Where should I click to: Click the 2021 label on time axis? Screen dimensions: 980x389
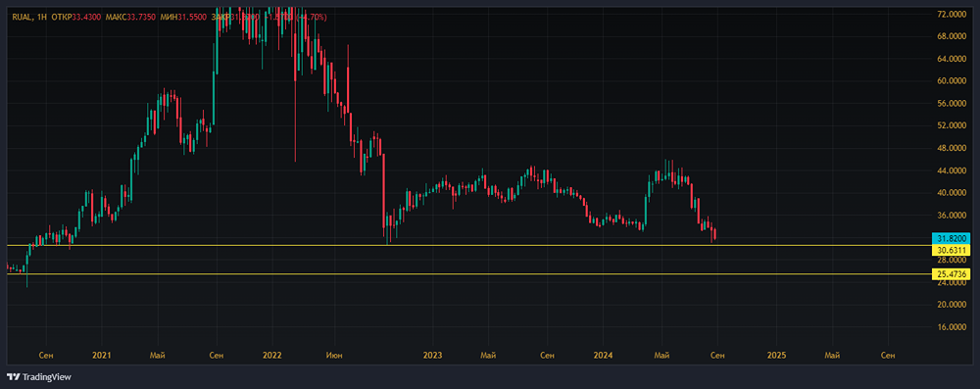point(101,356)
